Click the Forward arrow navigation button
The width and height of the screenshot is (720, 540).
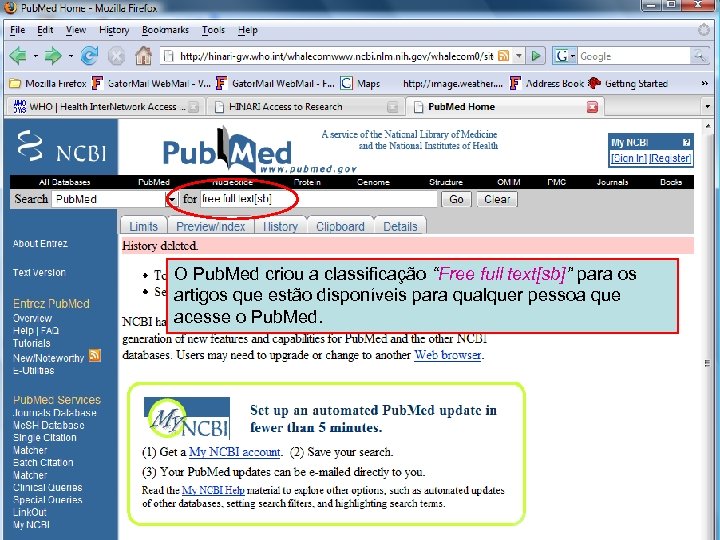tap(53, 56)
